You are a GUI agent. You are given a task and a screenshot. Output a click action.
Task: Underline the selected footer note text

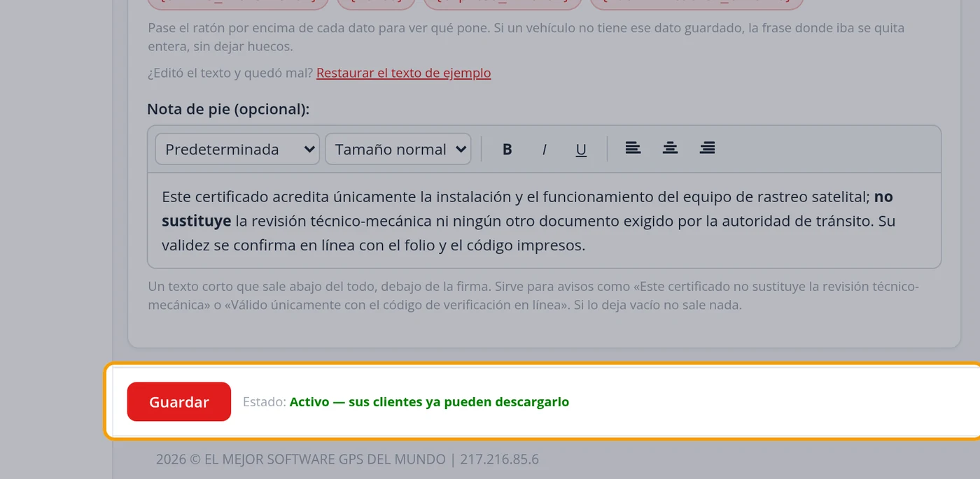point(581,149)
